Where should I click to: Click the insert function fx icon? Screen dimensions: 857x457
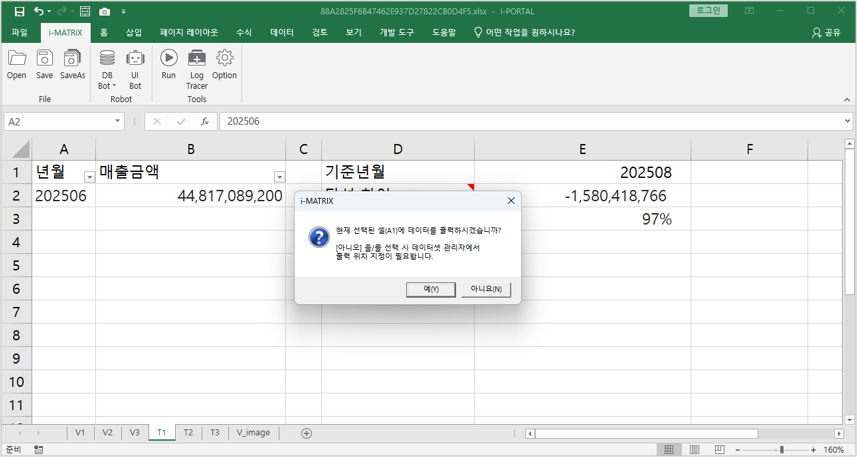[x=204, y=121]
